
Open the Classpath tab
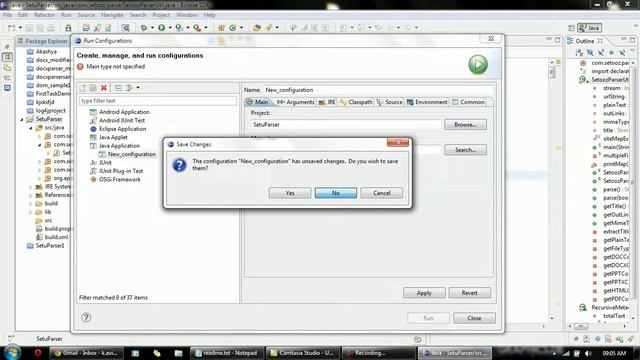(356, 102)
